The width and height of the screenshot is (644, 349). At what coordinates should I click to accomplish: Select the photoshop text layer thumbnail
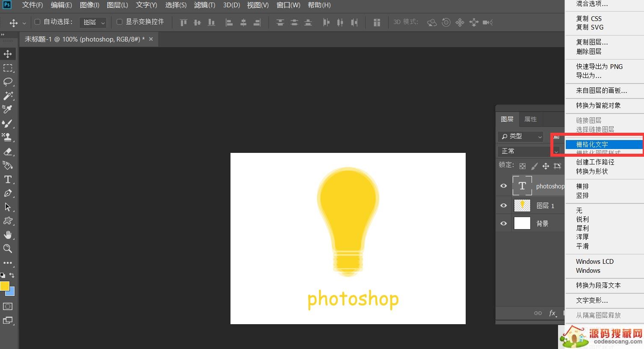522,186
